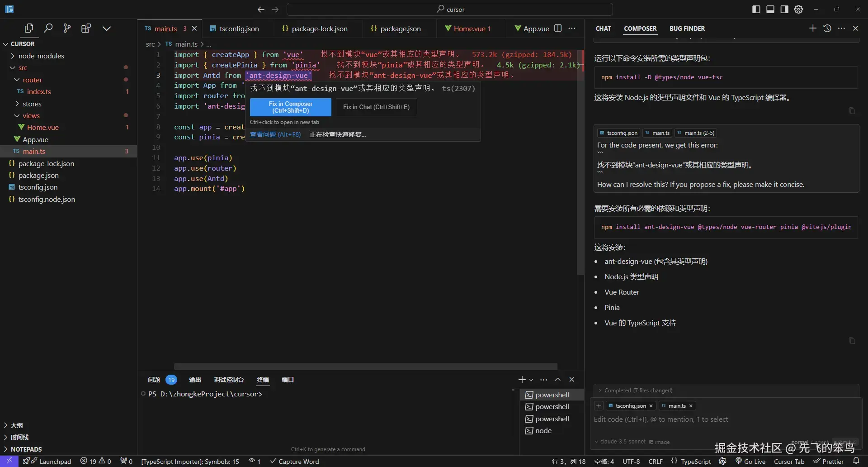Go forward with the right arrow
This screenshot has height=467, width=868.
(275, 9)
